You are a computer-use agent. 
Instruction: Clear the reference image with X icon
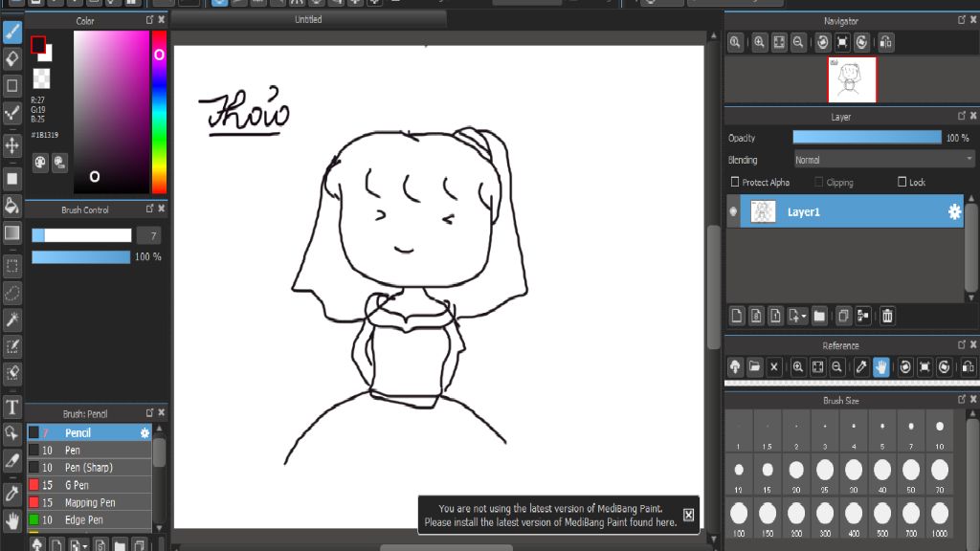click(x=773, y=366)
